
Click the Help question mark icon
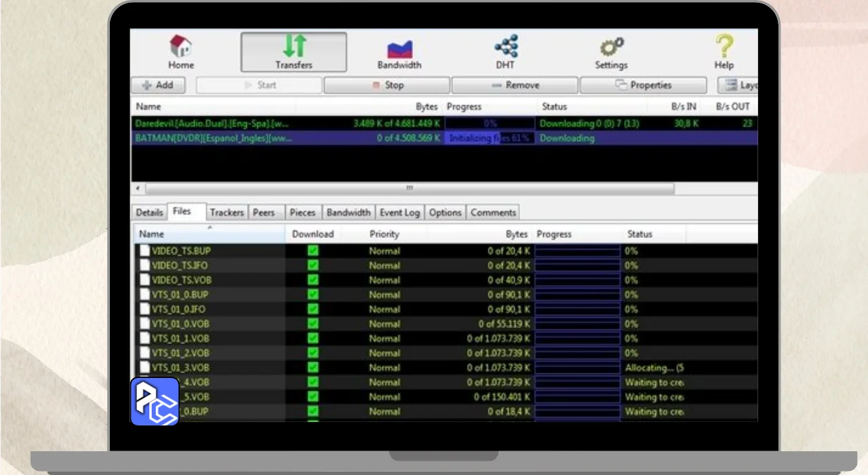click(x=724, y=46)
